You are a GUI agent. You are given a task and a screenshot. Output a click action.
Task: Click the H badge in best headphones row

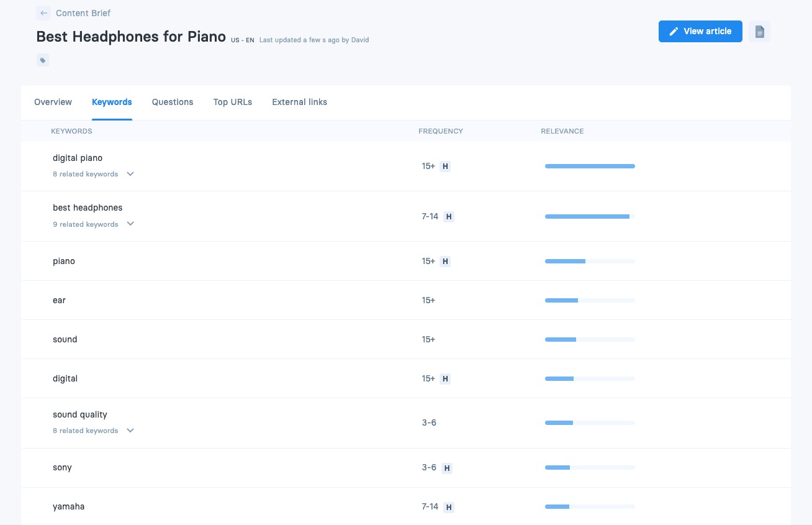(449, 217)
